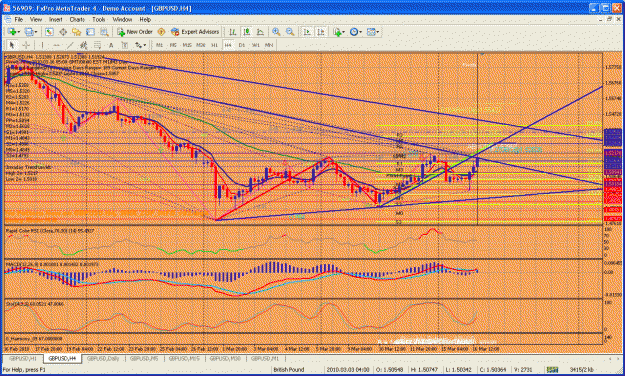Toggle the Navigator window star-folder icon
This screenshot has width=625, height=376.
(x=77, y=32)
